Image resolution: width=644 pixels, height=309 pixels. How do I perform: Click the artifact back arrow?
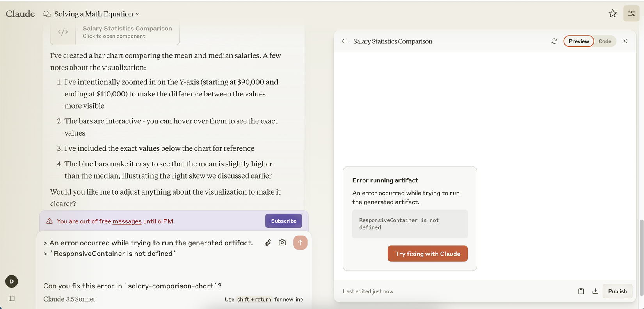coord(344,41)
